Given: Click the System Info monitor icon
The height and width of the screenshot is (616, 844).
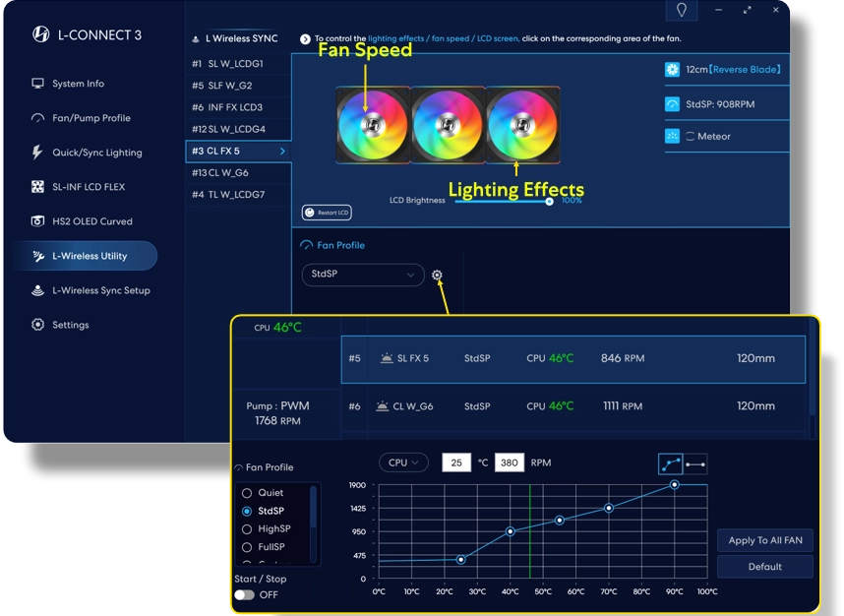Looking at the screenshot, I should (x=37, y=84).
